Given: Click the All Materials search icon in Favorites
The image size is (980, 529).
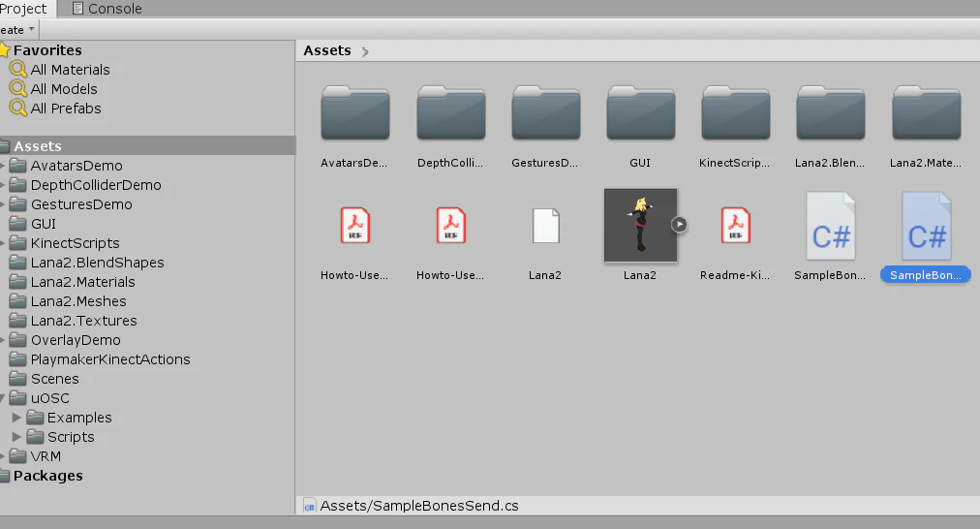Looking at the screenshot, I should [18, 69].
